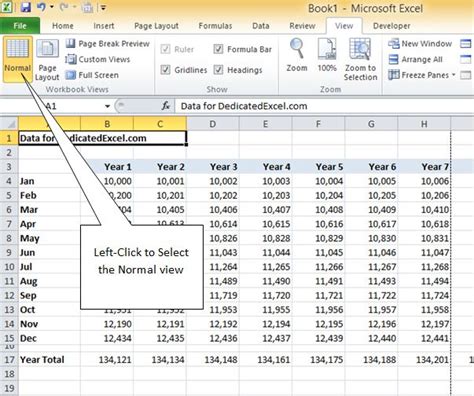This screenshot has height=396, width=474.
Task: Open a New Window
Action: [420, 44]
